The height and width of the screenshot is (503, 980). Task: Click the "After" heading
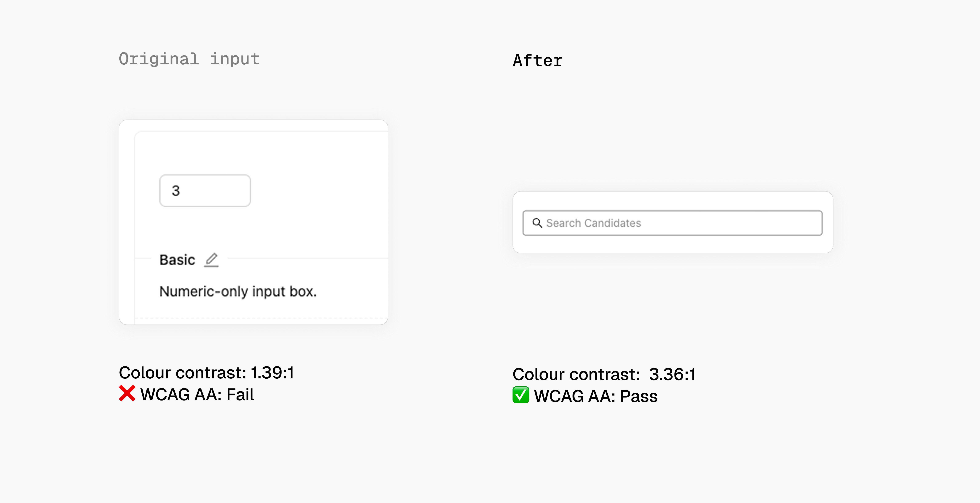pyautogui.click(x=538, y=61)
